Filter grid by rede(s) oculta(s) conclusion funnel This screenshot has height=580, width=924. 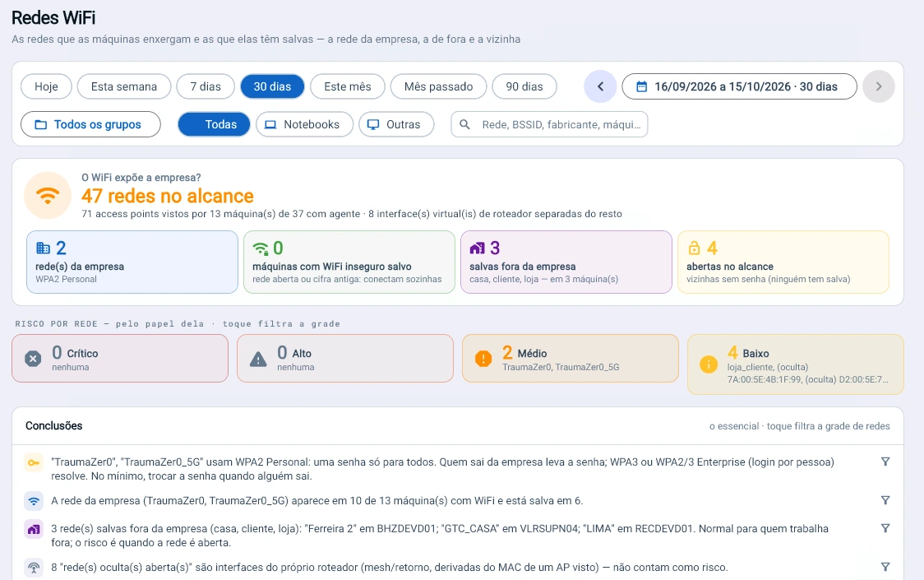885,567
